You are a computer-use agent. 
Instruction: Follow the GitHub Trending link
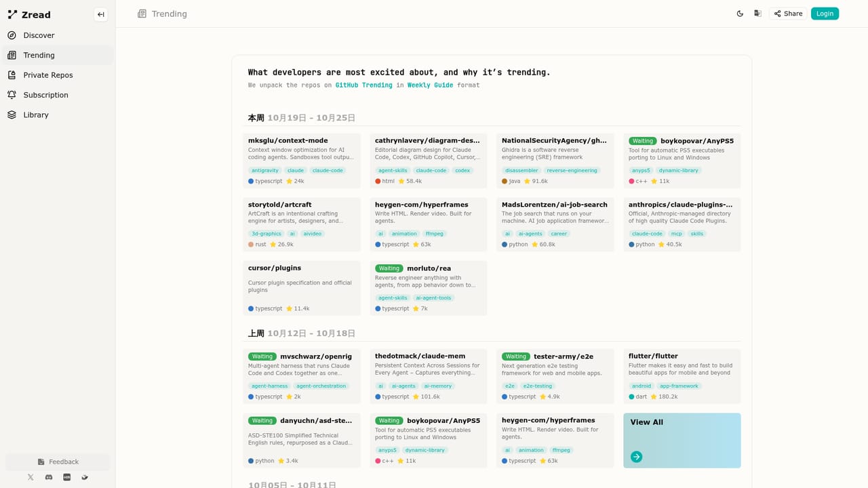(x=363, y=85)
